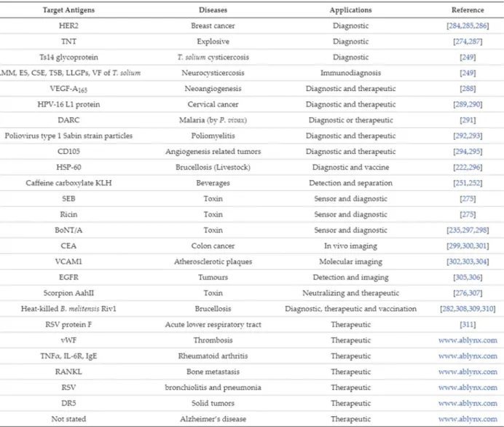The image size is (504, 427).
Task: Select Detection and imaging cell
Action: (350, 278)
